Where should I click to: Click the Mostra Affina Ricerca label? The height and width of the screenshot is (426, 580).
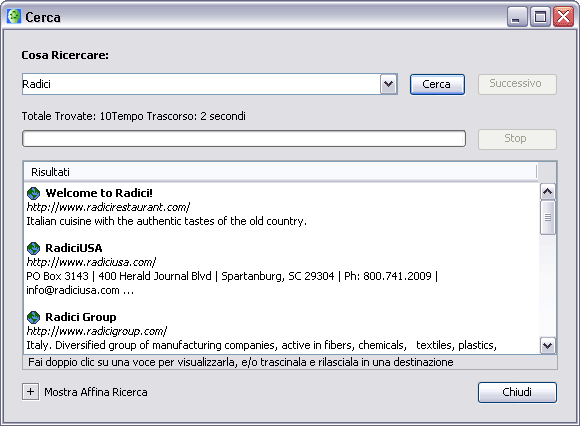(x=96, y=392)
